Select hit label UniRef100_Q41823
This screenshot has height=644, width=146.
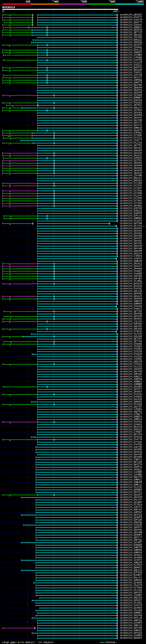[x=131, y=555]
